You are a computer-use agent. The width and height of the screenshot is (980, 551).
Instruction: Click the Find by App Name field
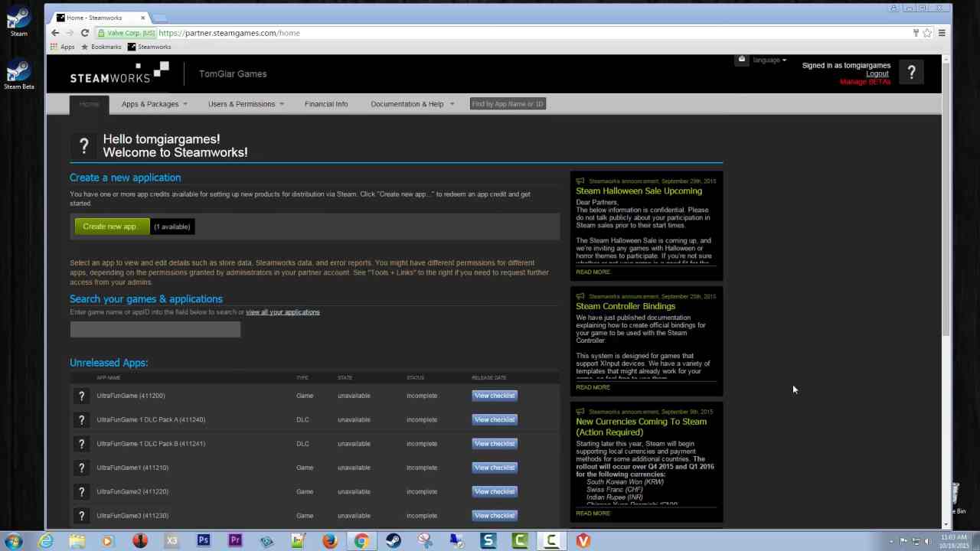(x=508, y=104)
